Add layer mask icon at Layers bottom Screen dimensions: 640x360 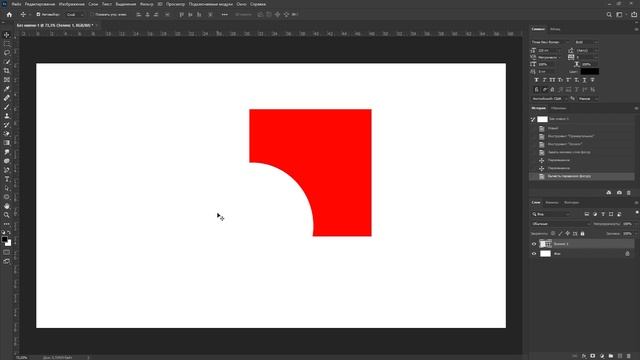pyautogui.click(x=593, y=356)
